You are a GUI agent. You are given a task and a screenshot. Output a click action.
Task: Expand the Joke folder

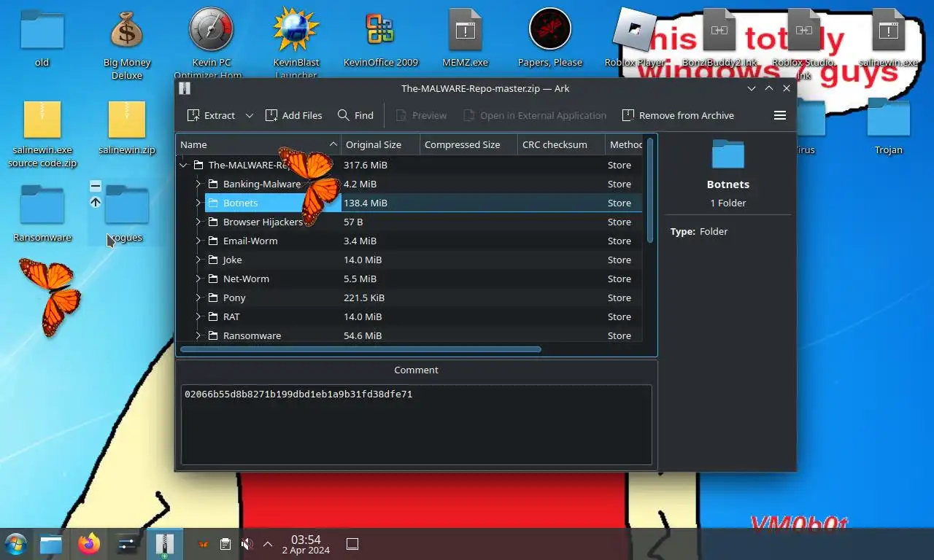coord(198,260)
